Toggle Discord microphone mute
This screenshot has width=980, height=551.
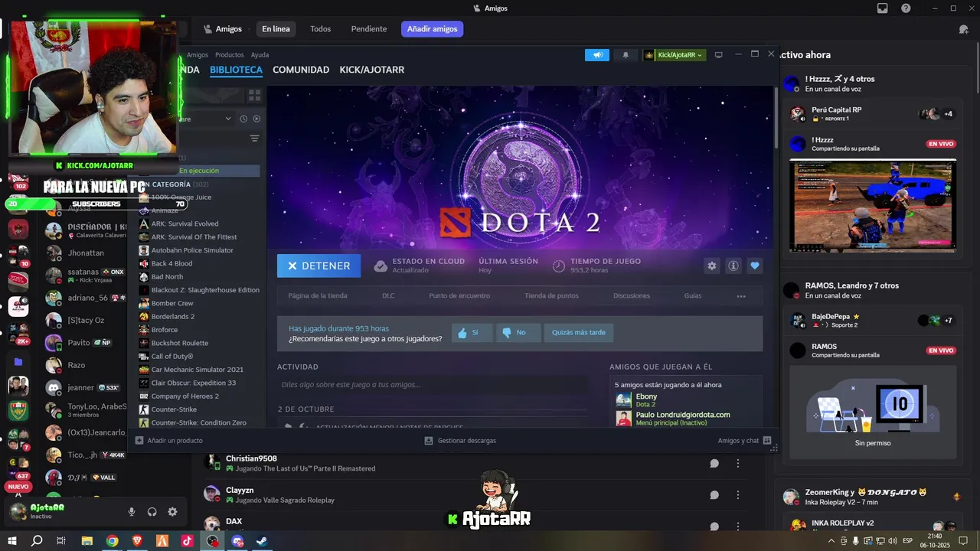pos(132,512)
